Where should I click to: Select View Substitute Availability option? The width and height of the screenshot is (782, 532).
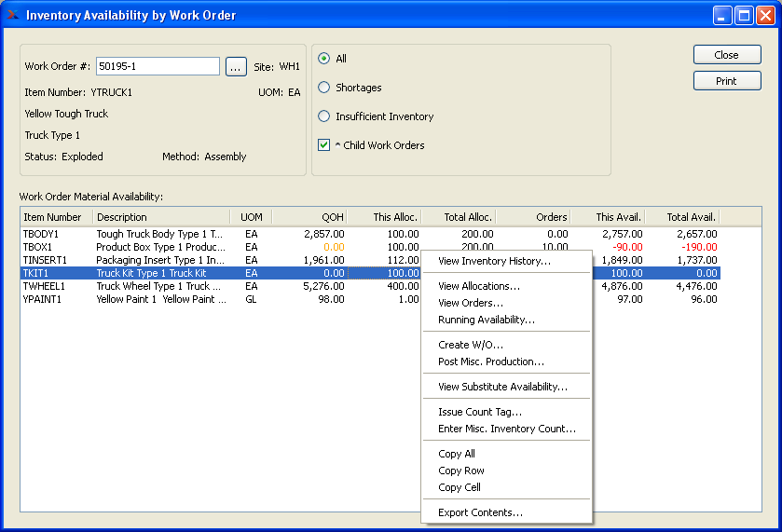click(502, 387)
